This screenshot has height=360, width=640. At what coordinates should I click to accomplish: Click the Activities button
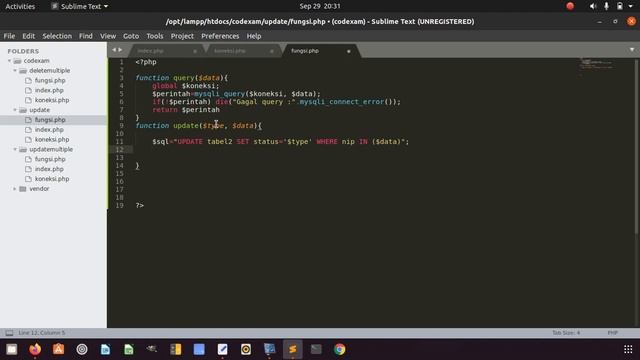click(x=20, y=6)
